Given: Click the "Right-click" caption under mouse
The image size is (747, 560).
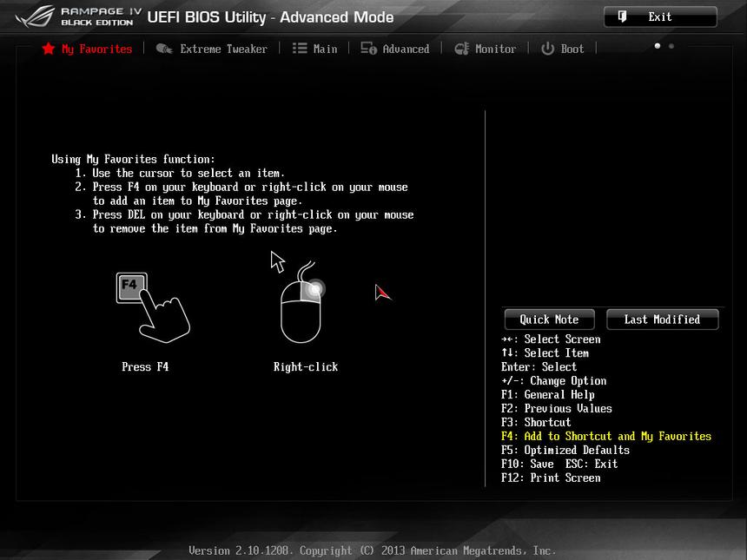Looking at the screenshot, I should [306, 366].
